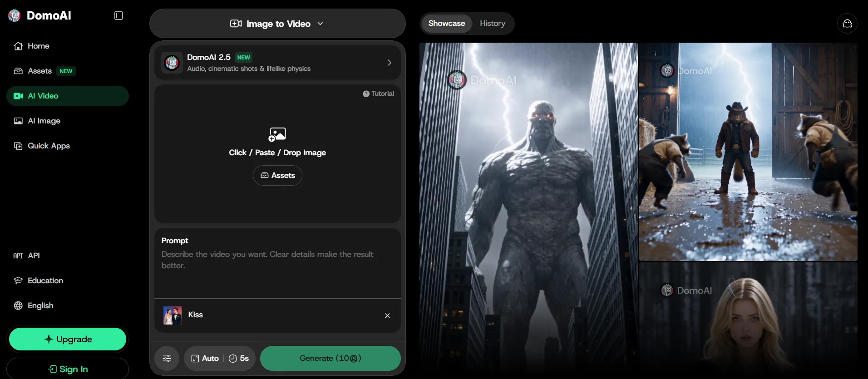Change the 5s duration setting
868x379 pixels.
click(239, 358)
